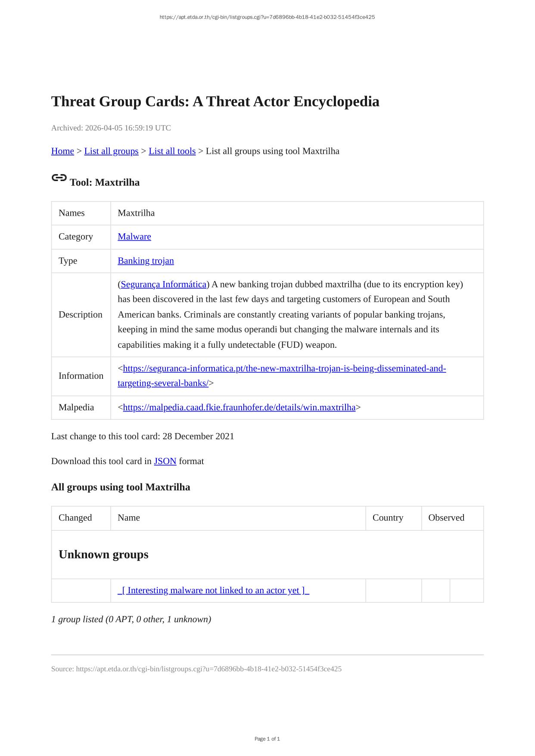Click the Maxtrilha value in Names row
The width and height of the screenshot is (535, 756).
pyautogui.click(x=136, y=213)
